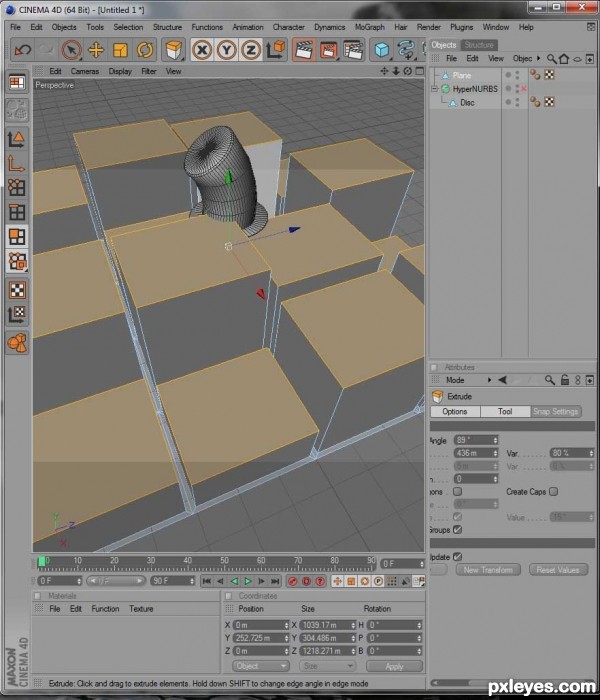
Task: Click the Apply button in Coordinates
Action: coord(395,666)
